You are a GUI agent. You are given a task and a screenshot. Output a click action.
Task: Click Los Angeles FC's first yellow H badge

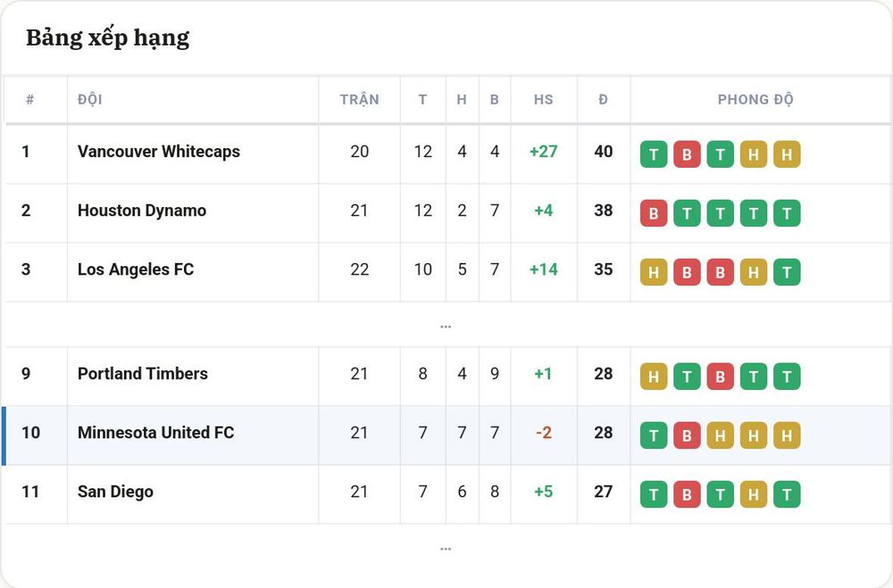point(654,272)
